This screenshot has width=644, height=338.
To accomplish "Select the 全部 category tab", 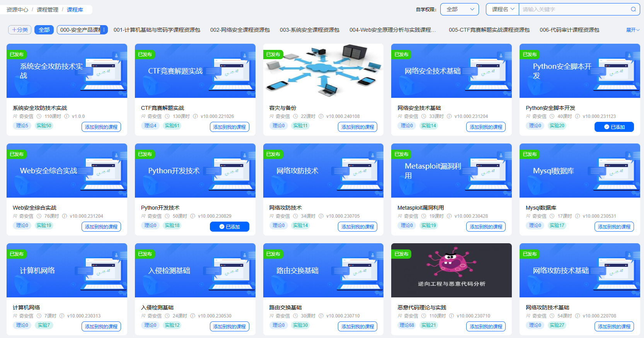I will point(44,30).
